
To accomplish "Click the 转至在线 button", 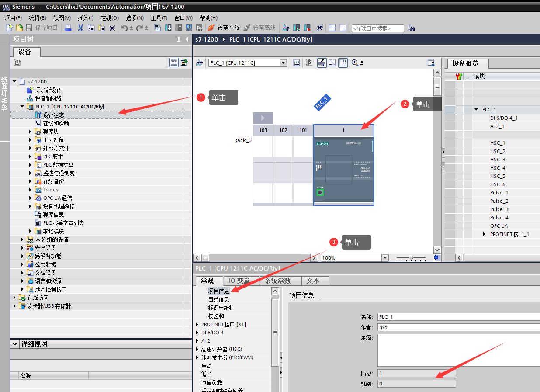I will (x=224, y=28).
